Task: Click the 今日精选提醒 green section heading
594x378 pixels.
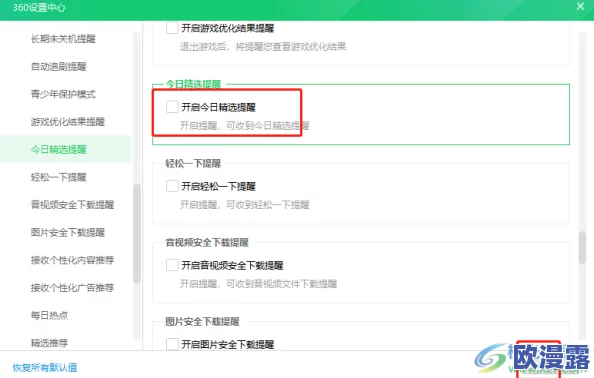Action: tap(193, 84)
